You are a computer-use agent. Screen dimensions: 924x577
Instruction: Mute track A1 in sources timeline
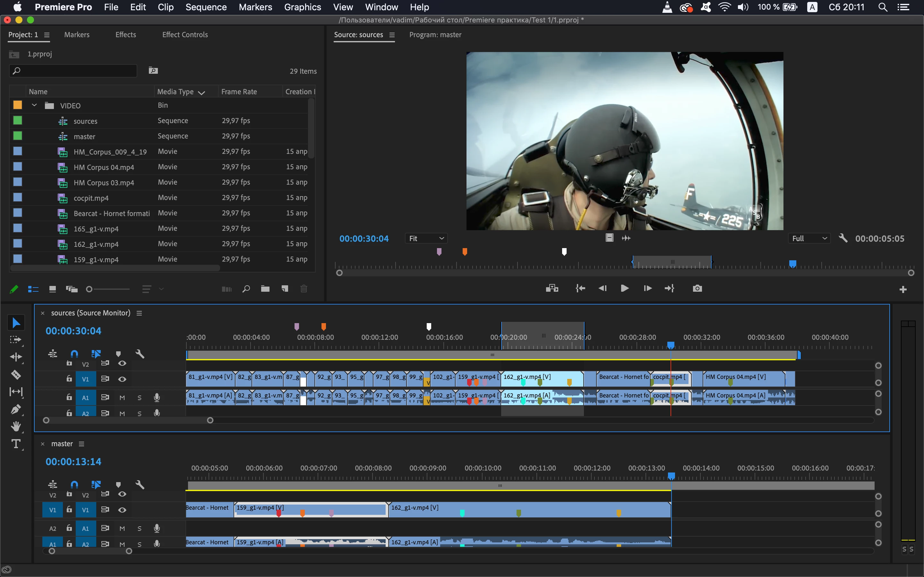[x=122, y=397]
